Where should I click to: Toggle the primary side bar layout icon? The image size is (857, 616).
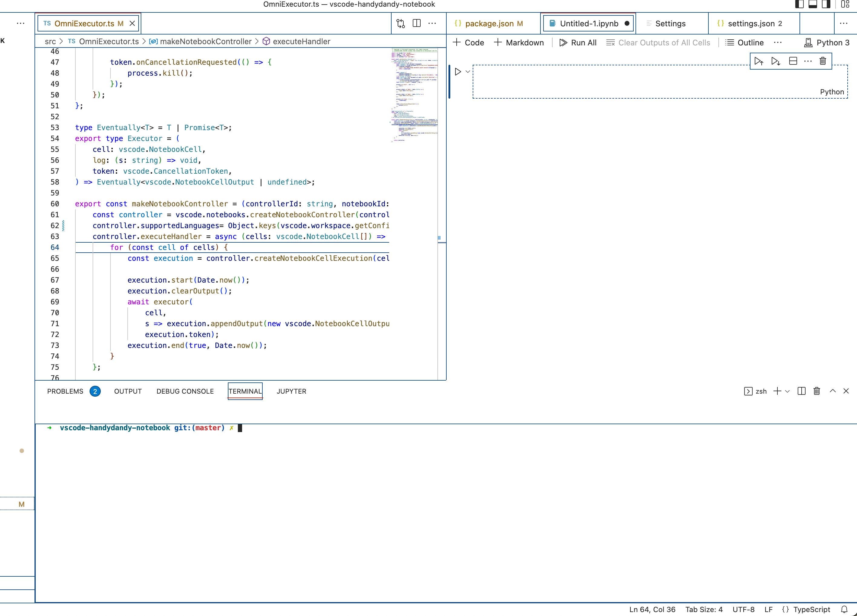click(x=799, y=4)
